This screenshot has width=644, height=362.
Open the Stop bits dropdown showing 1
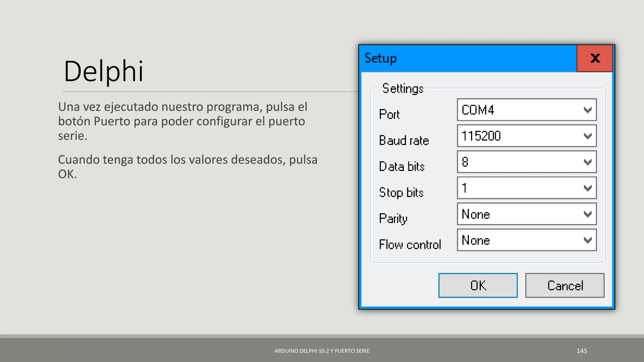click(527, 188)
